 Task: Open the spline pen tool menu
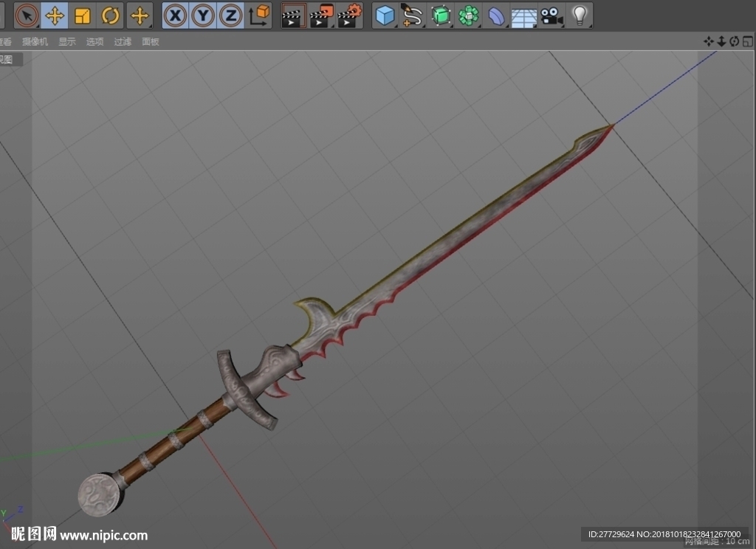click(x=412, y=15)
